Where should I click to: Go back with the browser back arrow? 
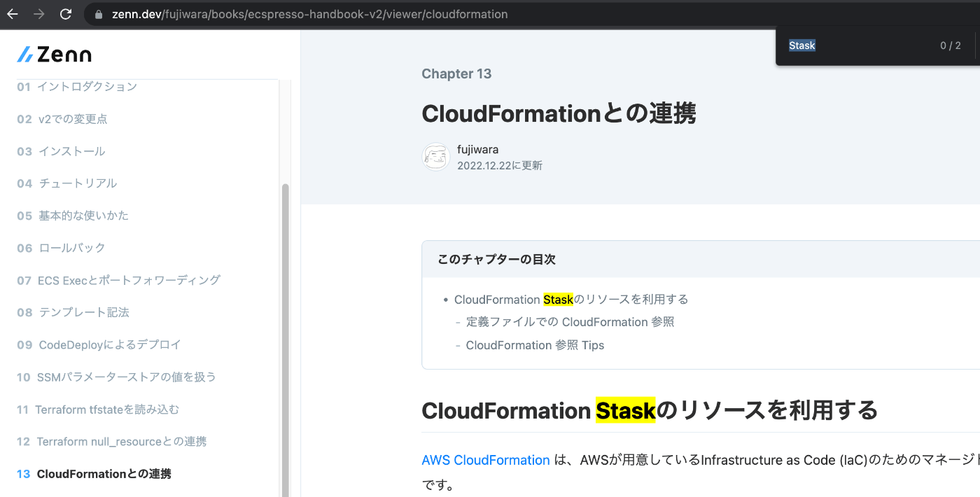point(12,14)
